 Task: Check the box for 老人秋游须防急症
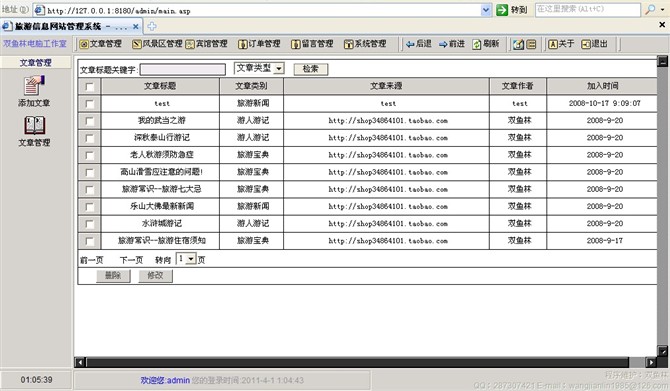click(x=89, y=155)
